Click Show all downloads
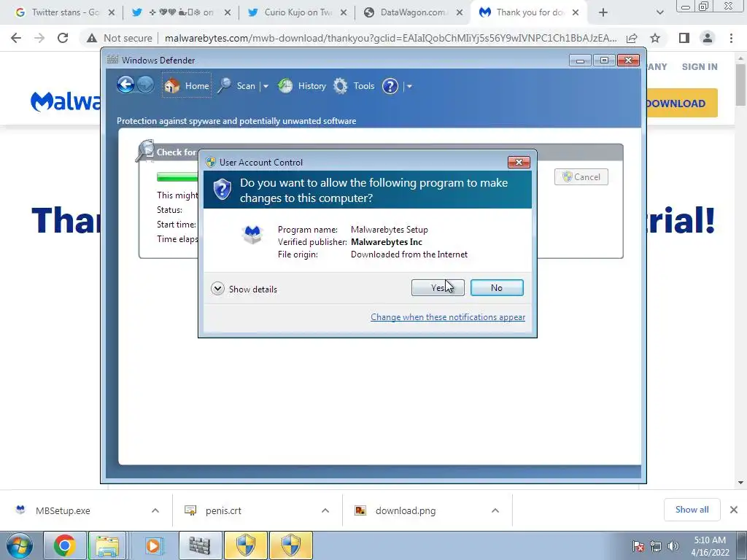 (692, 510)
